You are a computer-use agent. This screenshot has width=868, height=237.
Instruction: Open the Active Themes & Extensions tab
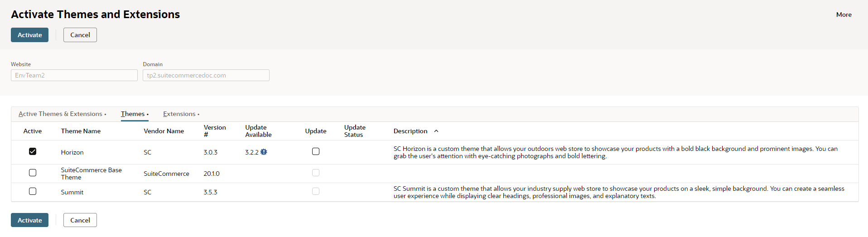point(62,114)
